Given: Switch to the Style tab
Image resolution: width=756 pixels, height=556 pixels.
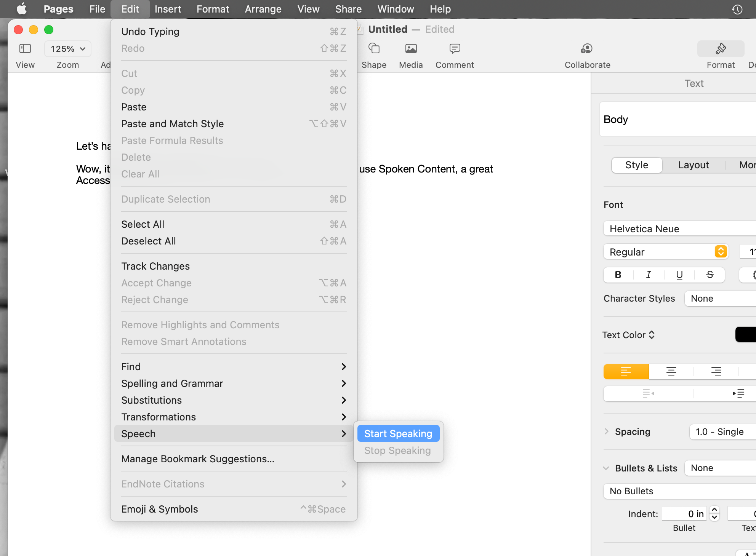Looking at the screenshot, I should click(636, 165).
